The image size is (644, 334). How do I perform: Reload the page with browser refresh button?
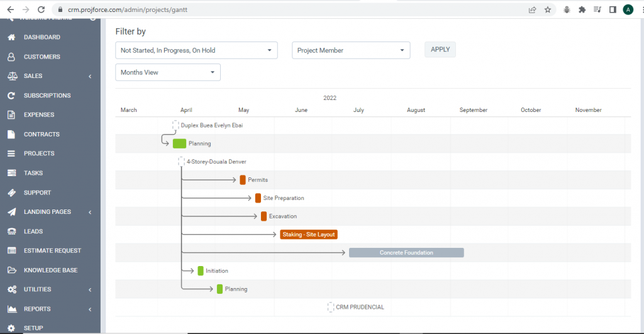coord(41,9)
